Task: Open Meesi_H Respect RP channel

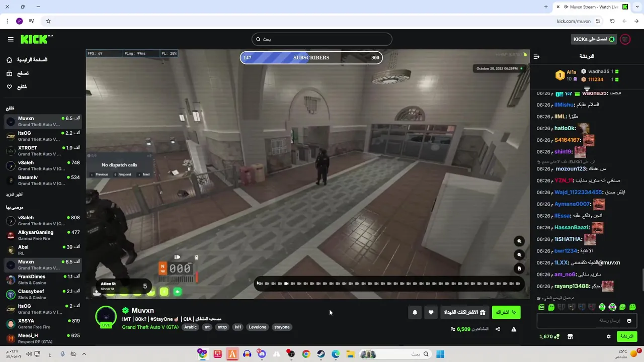Action: (42, 338)
